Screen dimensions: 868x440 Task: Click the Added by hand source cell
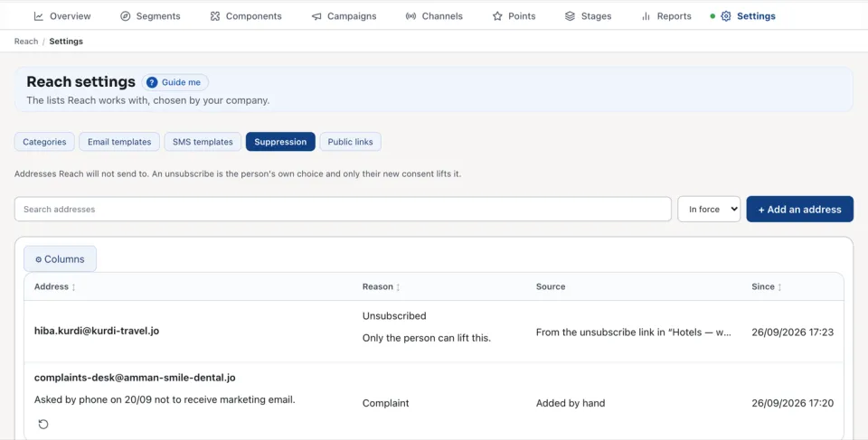[x=571, y=404]
